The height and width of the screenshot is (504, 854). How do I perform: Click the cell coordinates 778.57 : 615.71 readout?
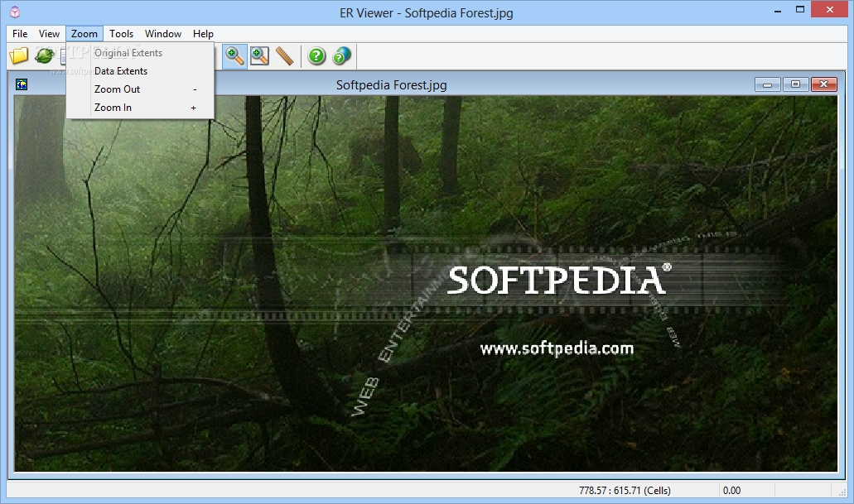625,491
